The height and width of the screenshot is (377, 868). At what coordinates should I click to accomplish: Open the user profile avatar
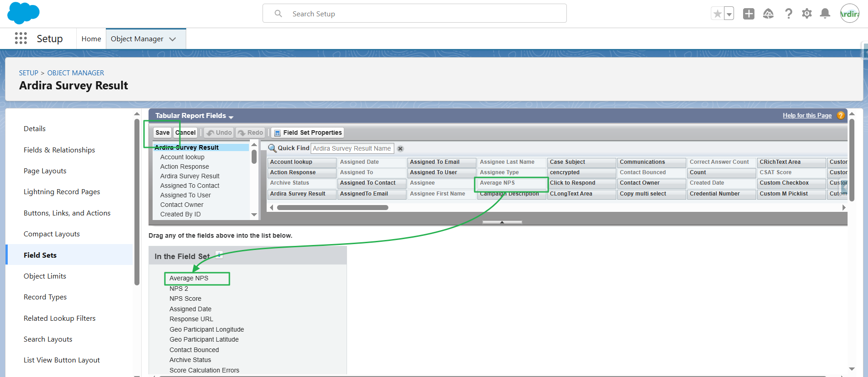(x=849, y=14)
